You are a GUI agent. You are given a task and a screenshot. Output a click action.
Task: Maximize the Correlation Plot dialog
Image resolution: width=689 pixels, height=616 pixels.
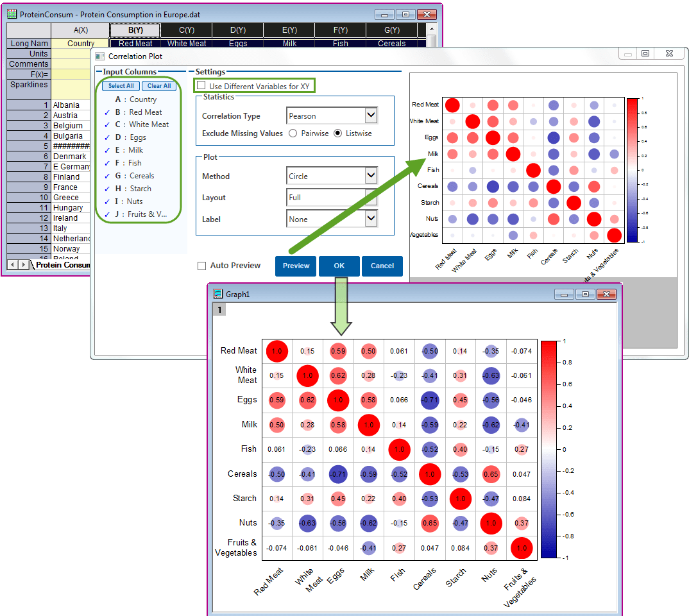645,55
